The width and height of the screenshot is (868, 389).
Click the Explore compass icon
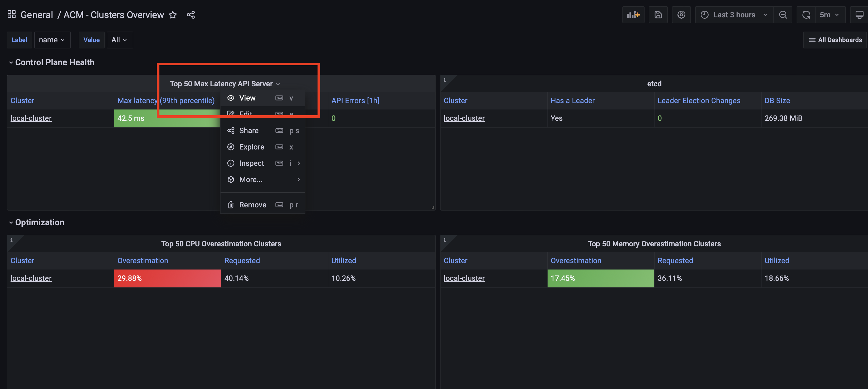click(x=231, y=147)
